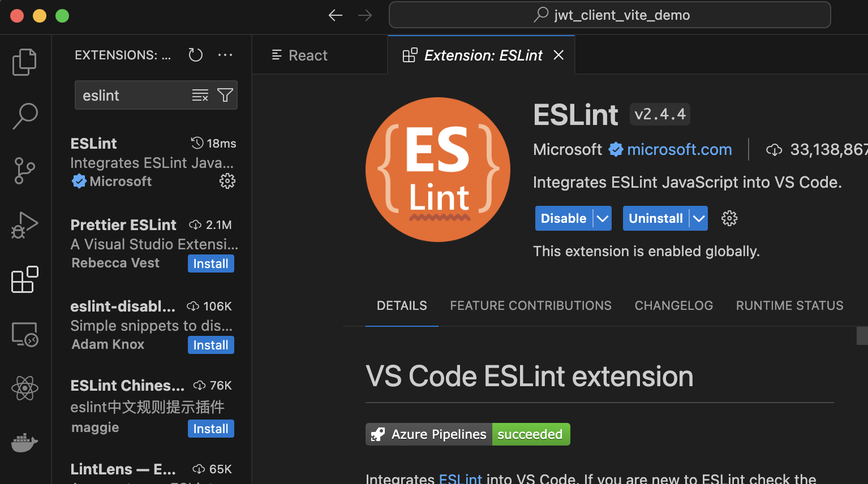868x484 pixels.
Task: Switch to the FEATURE CONTRIBUTIONS tab
Action: tap(530, 305)
